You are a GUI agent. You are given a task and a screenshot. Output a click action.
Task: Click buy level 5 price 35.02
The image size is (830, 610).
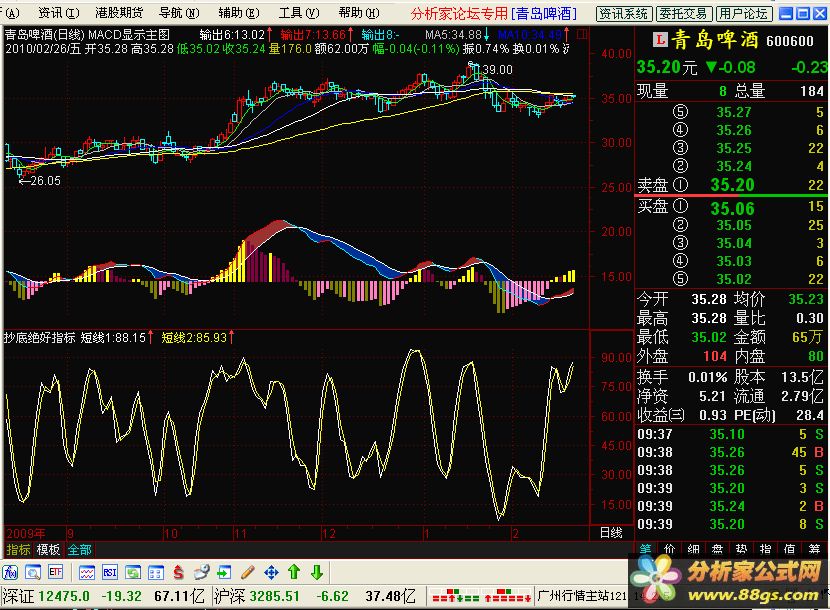(734, 279)
